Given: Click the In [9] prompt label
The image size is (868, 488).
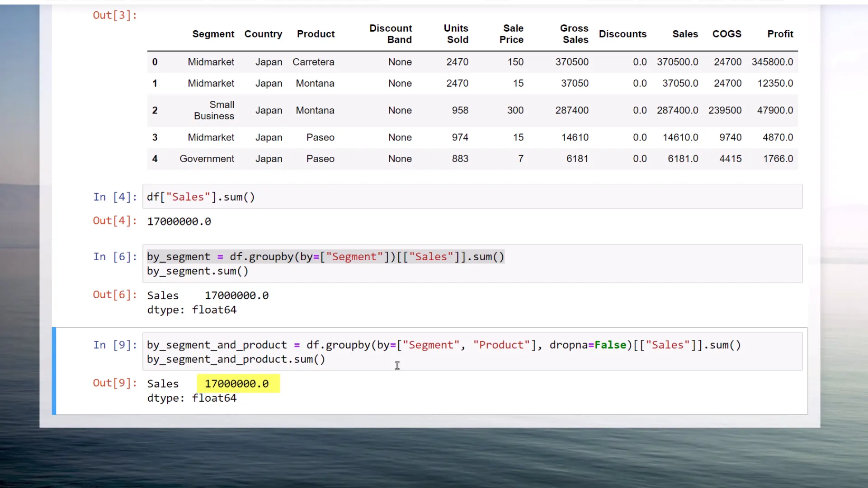Looking at the screenshot, I should [114, 345].
